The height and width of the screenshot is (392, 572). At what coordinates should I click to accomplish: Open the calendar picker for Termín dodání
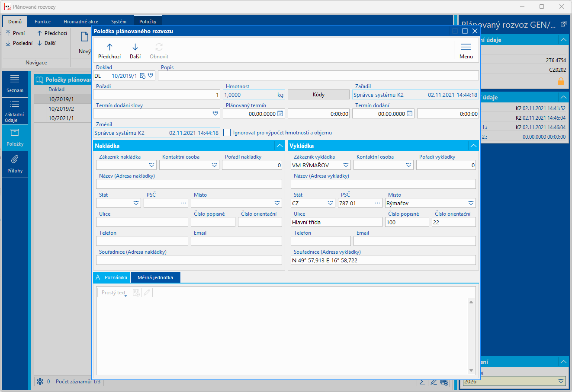(x=410, y=114)
